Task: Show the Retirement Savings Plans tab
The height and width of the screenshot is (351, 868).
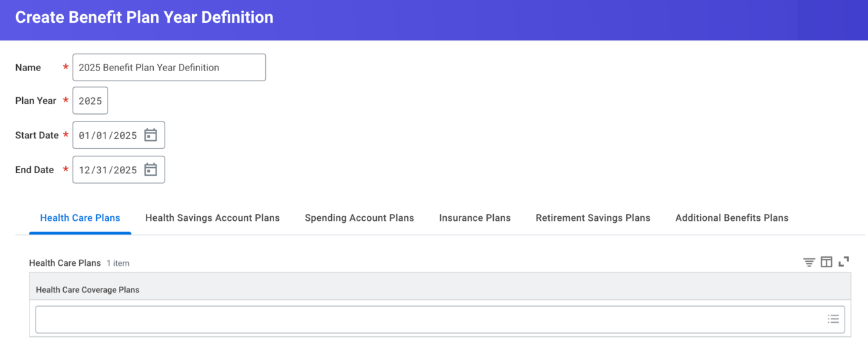Action: (x=593, y=218)
